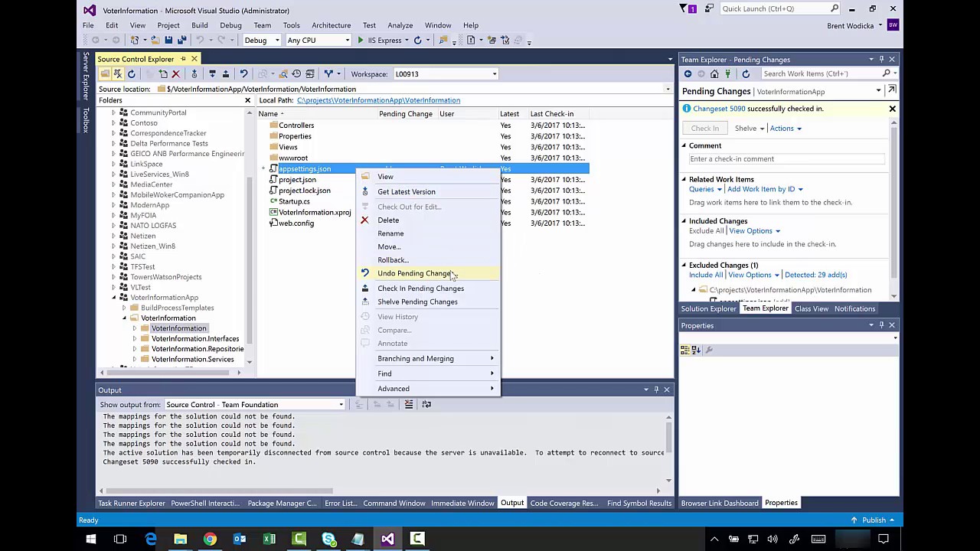This screenshot has width=980, height=551.
Task: Select web.config in the file list
Action: point(296,223)
